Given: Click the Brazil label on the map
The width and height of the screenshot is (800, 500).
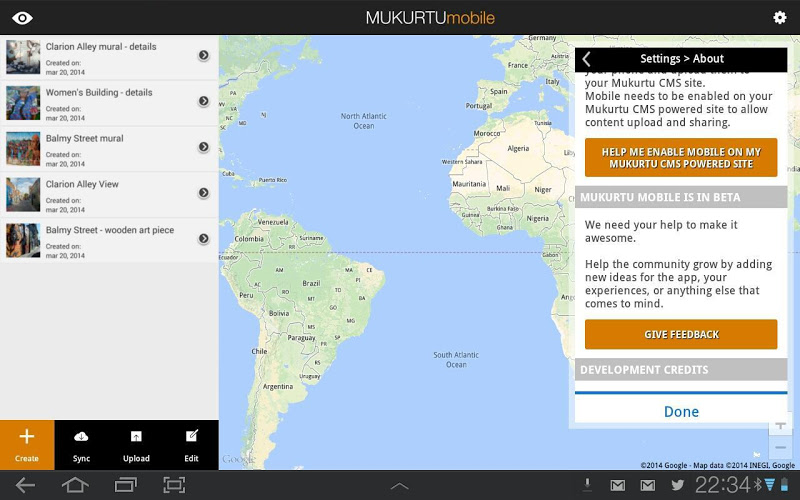Looking at the screenshot, I should pos(311,283).
